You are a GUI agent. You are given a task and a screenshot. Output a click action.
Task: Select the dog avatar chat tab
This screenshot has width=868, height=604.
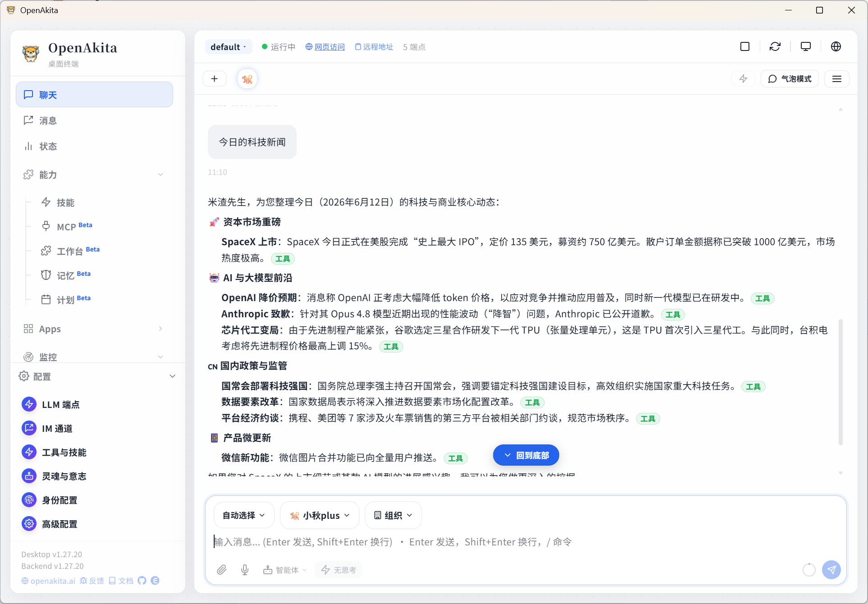pyautogui.click(x=247, y=79)
